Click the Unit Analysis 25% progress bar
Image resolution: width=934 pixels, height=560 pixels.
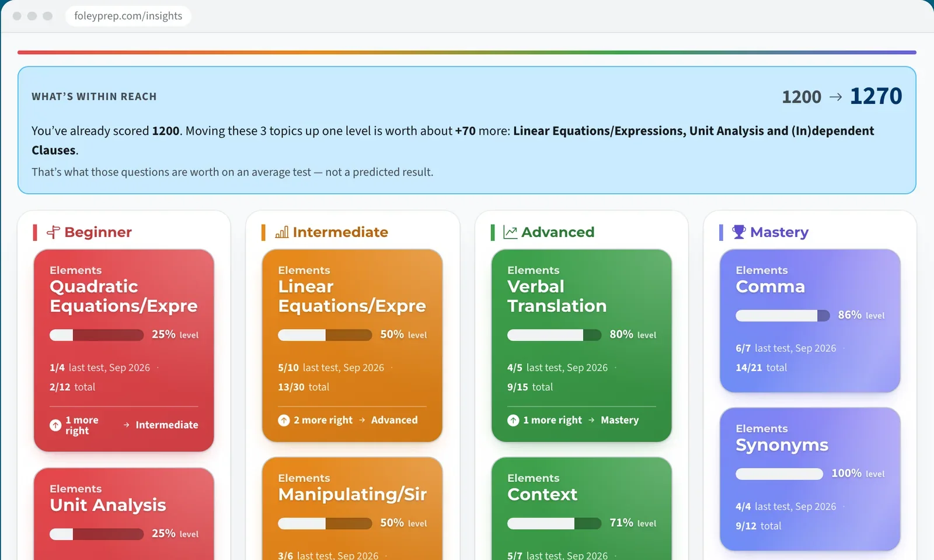tap(96, 534)
